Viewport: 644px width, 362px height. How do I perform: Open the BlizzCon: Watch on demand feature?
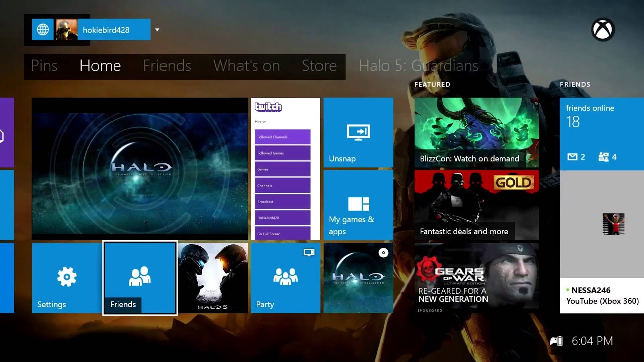coord(476,132)
